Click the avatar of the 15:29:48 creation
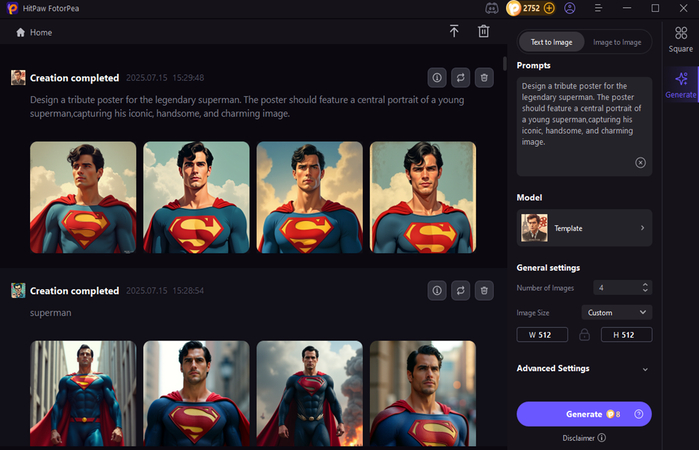 point(18,78)
